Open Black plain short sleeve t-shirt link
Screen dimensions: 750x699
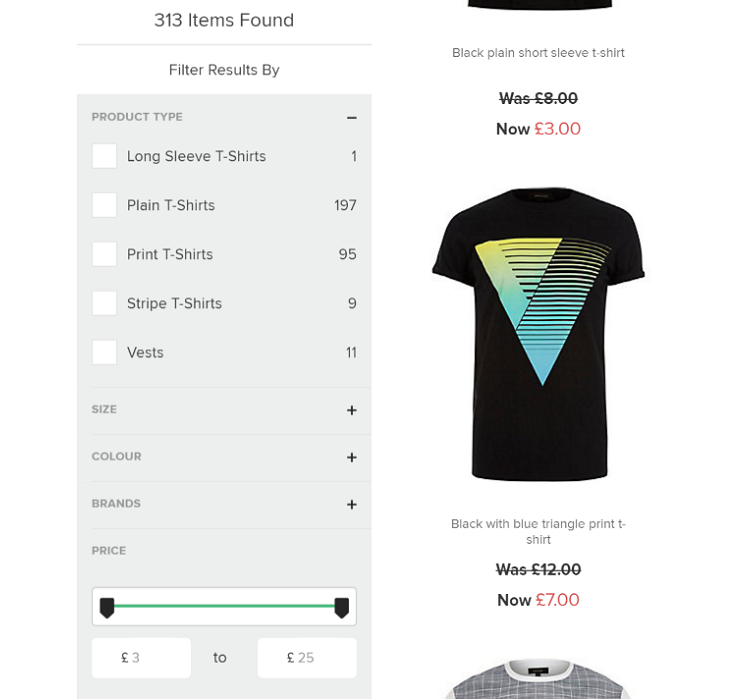[538, 53]
